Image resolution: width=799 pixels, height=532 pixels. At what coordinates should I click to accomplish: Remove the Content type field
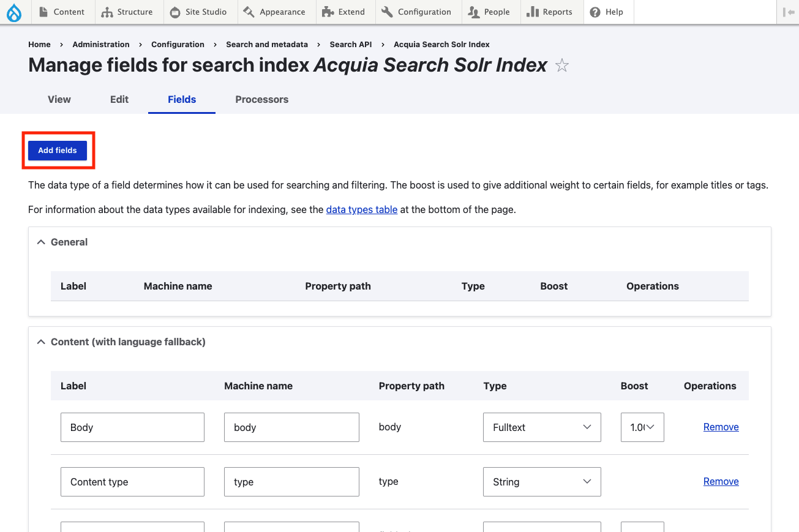tap(721, 482)
